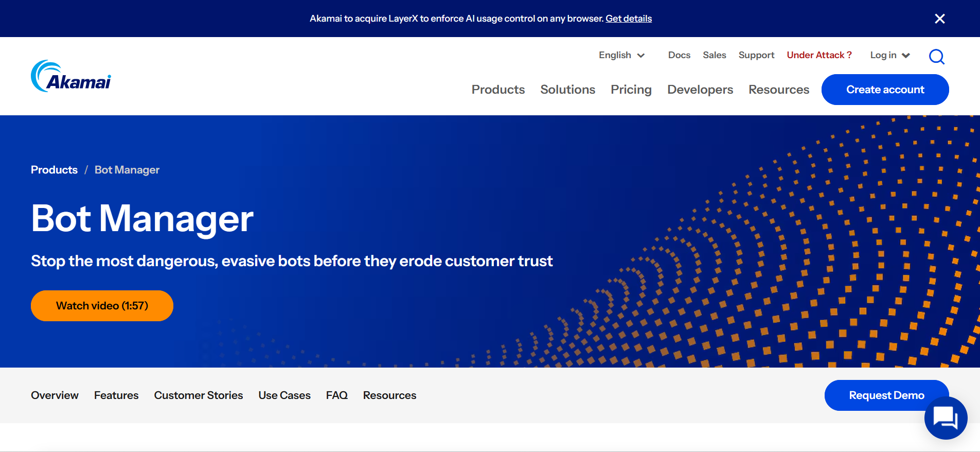Expand the Log in dropdown
This screenshot has height=452, width=980.
(x=890, y=55)
